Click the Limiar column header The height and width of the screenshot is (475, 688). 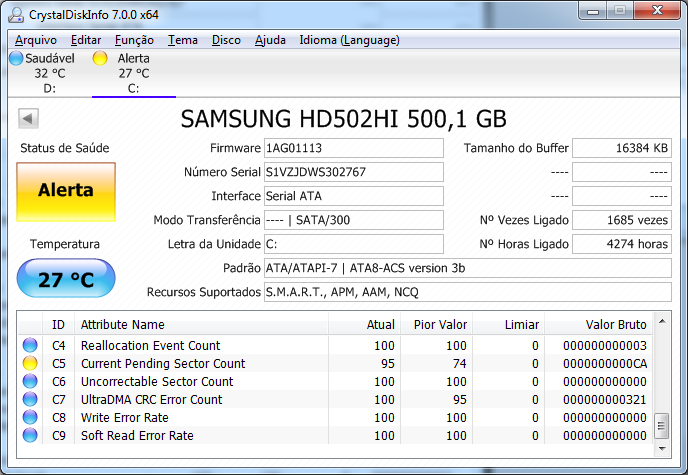coord(508,325)
